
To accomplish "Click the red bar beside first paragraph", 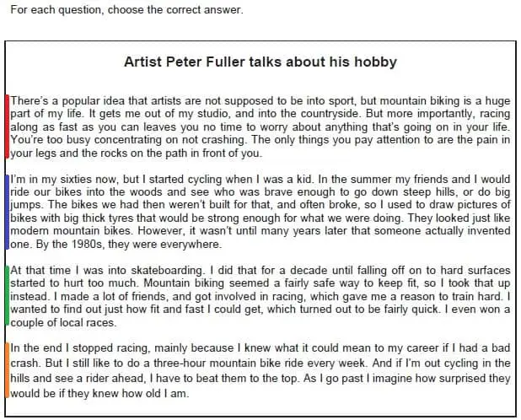I will (x=7, y=127).
